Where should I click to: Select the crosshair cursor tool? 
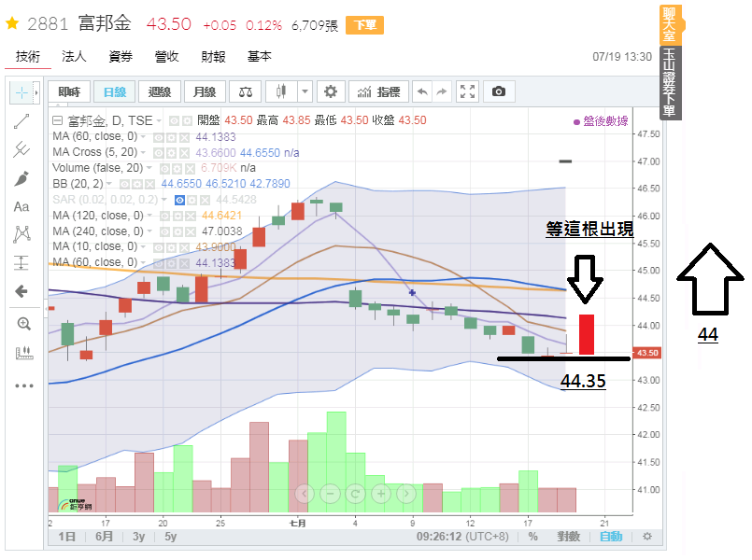click(21, 92)
